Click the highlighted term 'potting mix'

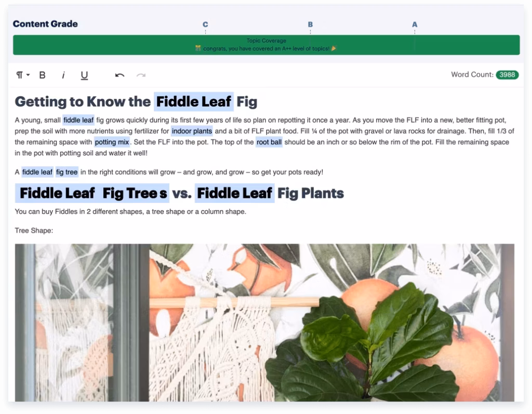(x=111, y=143)
